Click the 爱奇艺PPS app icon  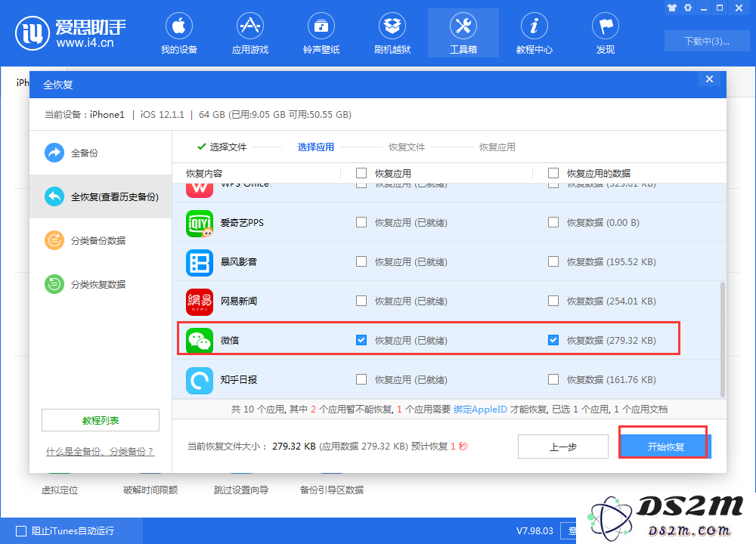coord(200,223)
